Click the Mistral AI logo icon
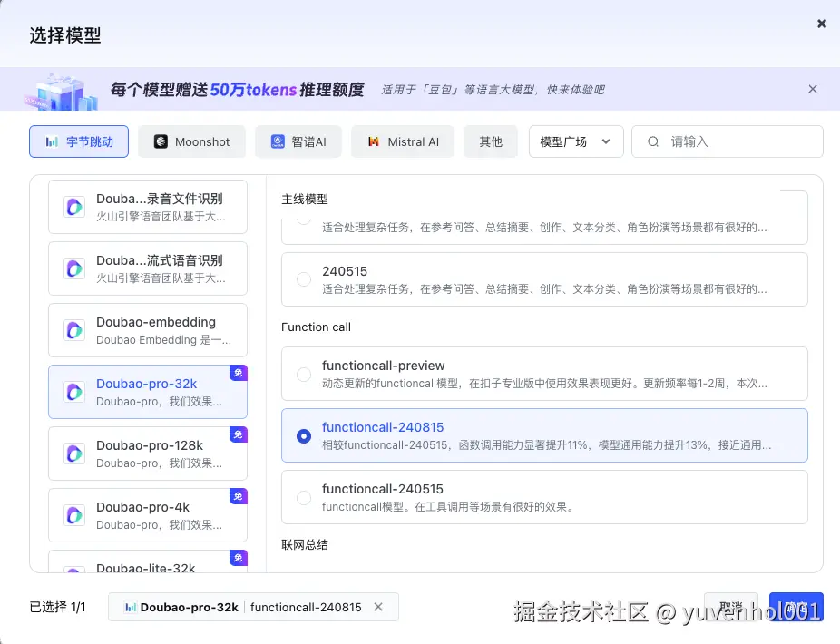Viewport: 840px width, 644px height. coord(374,141)
